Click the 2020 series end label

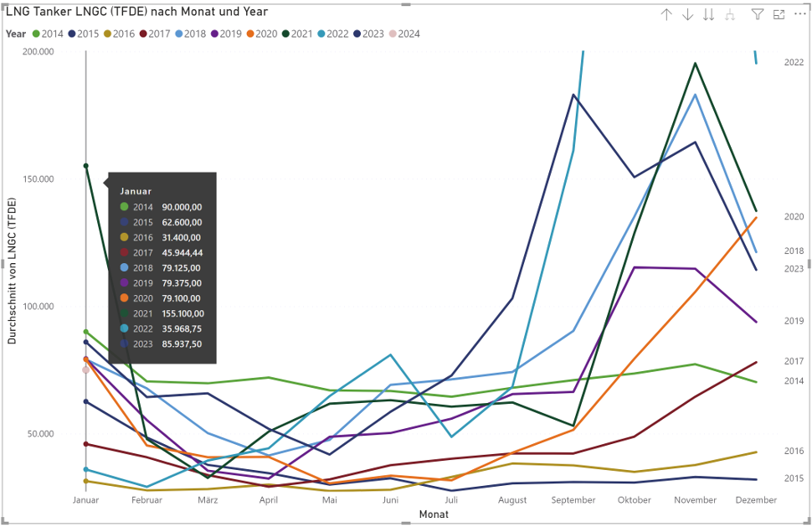click(794, 217)
